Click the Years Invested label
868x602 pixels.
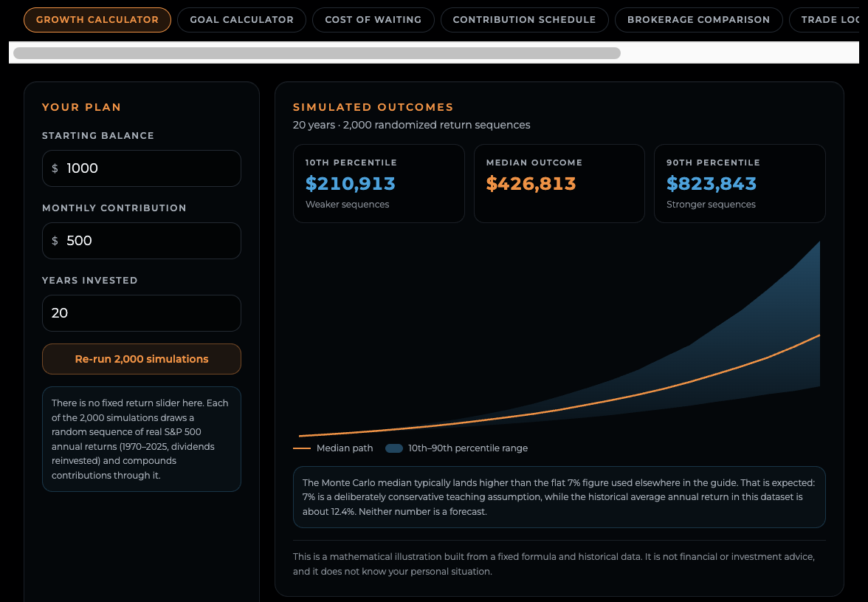click(90, 280)
